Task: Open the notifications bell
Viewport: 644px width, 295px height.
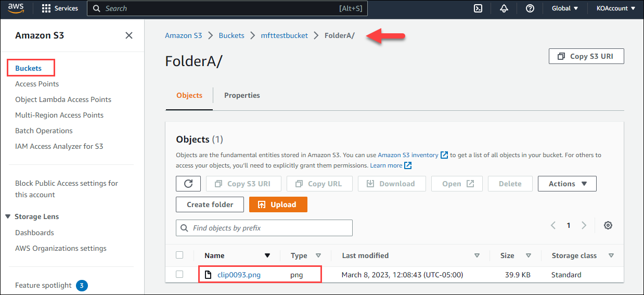Action: pyautogui.click(x=504, y=8)
